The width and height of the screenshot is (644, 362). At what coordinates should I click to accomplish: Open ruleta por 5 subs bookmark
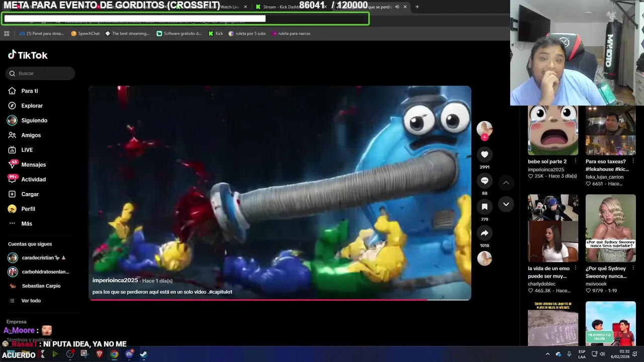(x=247, y=34)
